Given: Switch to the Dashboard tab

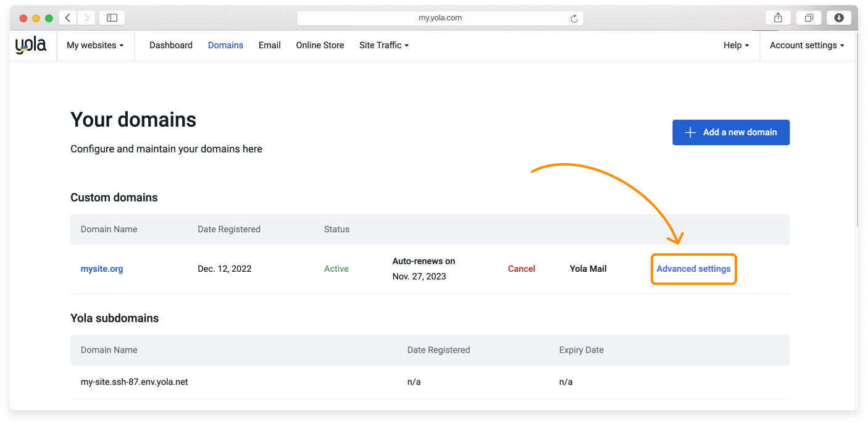Looking at the screenshot, I should pyautogui.click(x=170, y=44).
